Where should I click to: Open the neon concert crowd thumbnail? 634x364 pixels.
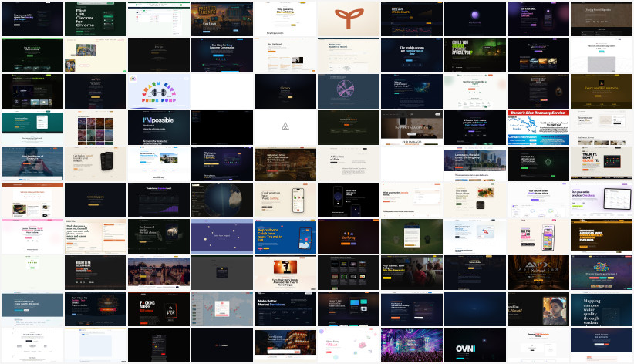pos(412,345)
